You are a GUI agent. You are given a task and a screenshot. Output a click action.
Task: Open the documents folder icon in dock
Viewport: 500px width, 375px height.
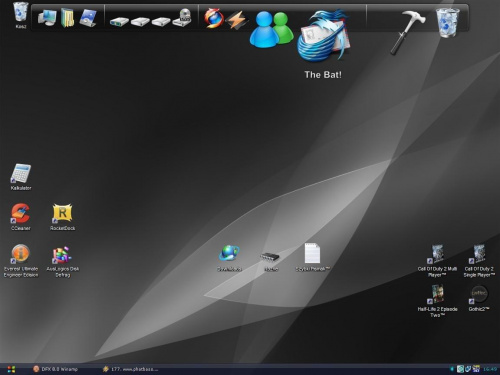pyautogui.click(x=68, y=18)
